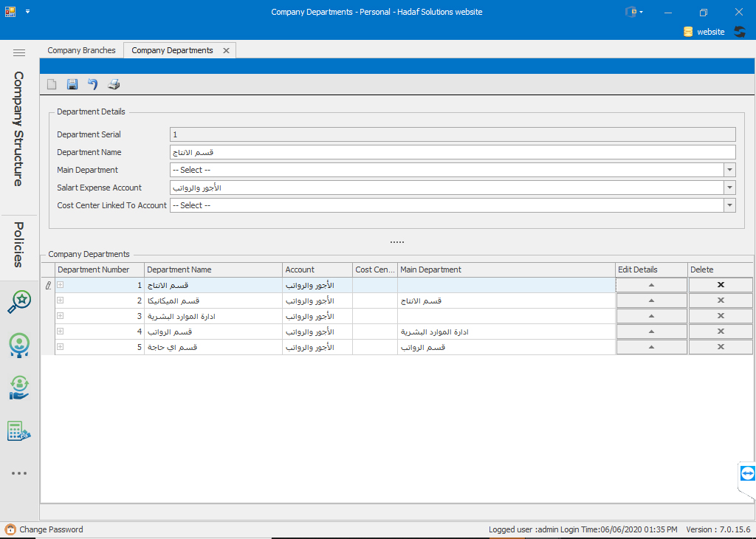Open the HR services module icon
The image size is (756, 539).
(19, 388)
